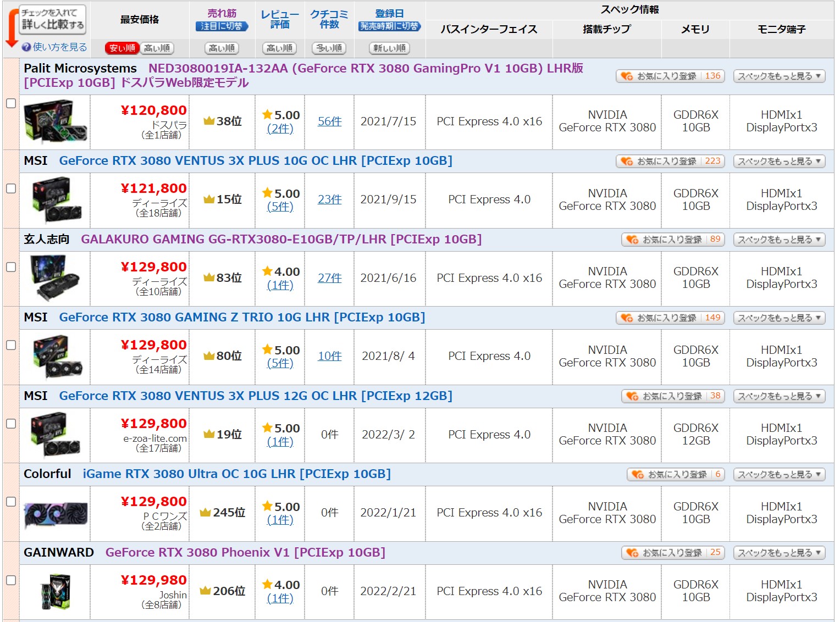Click the review star of GAINWARD 4.00

click(x=268, y=584)
